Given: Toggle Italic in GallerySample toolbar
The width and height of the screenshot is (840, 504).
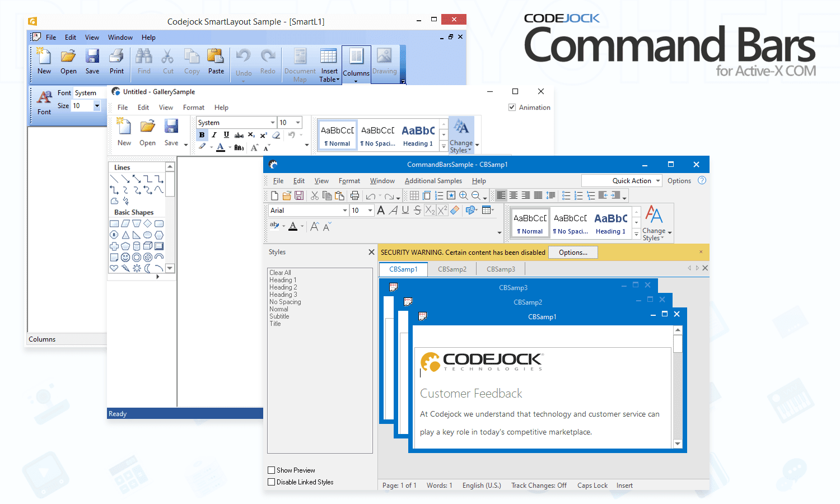Looking at the screenshot, I should pyautogui.click(x=214, y=135).
